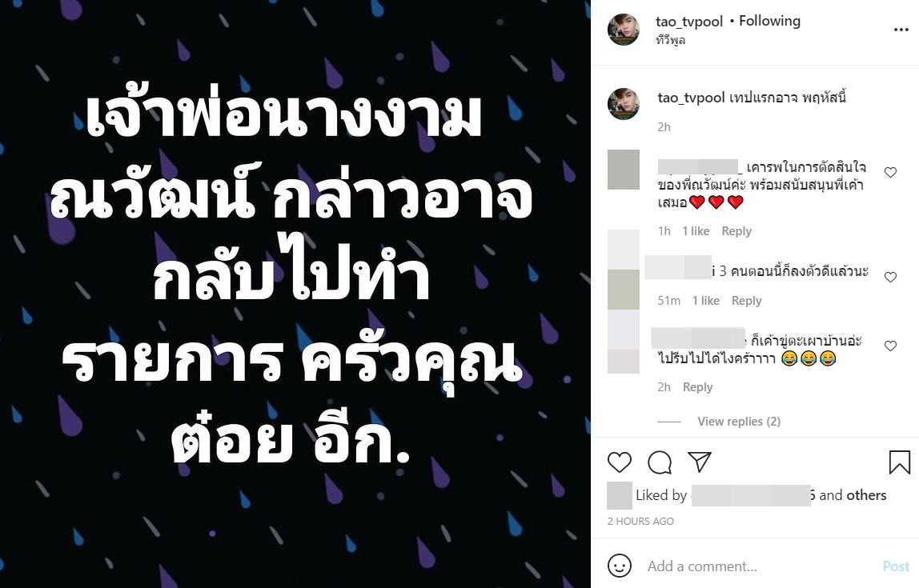Screen dimensions: 919x588
Task: Like comment with laughing emojis
Action: (x=890, y=346)
